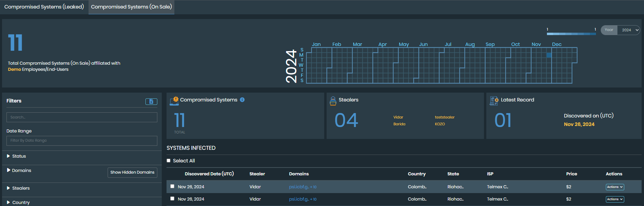The width and height of the screenshot is (644, 206).
Task: Select the Compromised Systems (On Sale) tab
Action: click(131, 7)
